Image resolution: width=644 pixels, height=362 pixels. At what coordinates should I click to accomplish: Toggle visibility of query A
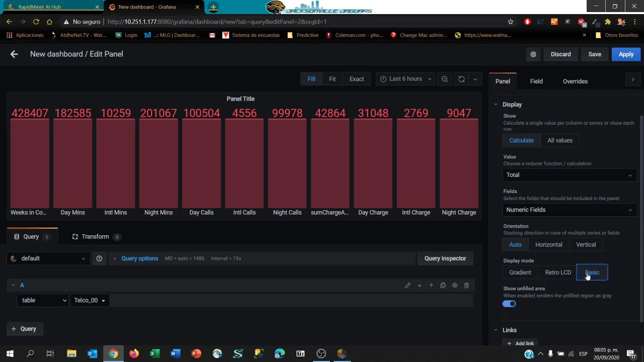click(455, 286)
